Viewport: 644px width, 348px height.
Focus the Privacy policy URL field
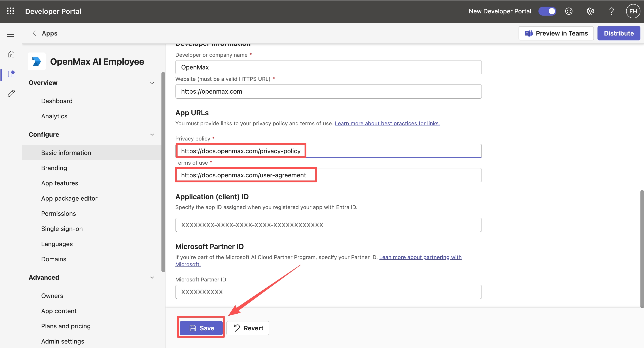click(328, 151)
